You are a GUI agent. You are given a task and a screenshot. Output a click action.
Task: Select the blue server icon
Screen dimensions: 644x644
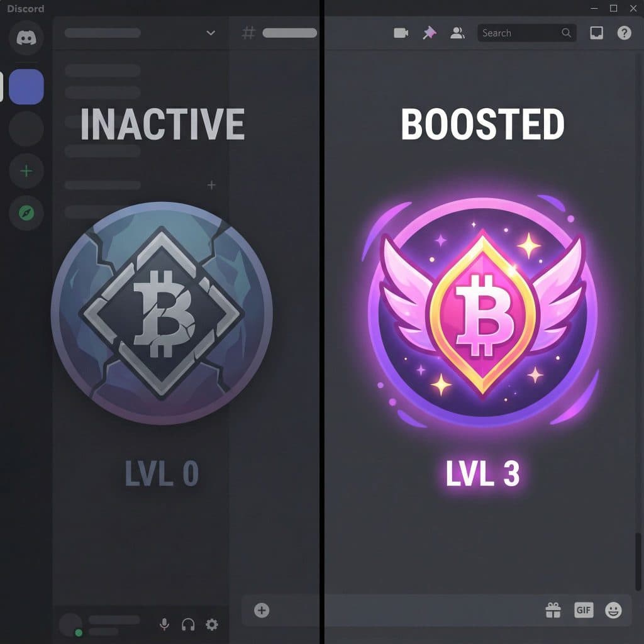point(26,87)
